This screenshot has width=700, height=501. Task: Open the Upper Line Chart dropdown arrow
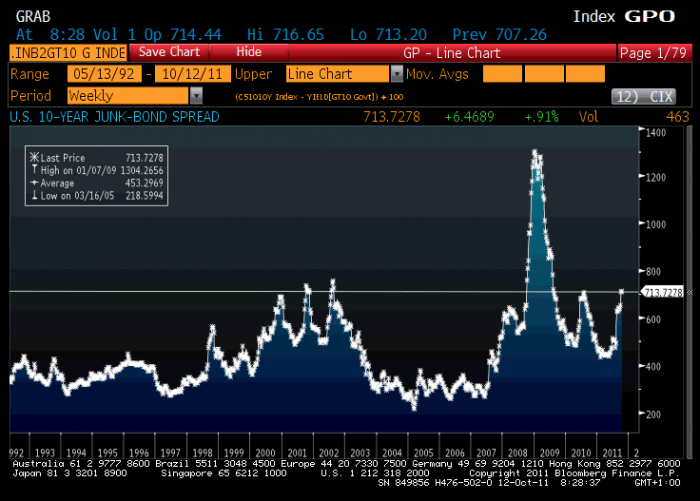[397, 74]
